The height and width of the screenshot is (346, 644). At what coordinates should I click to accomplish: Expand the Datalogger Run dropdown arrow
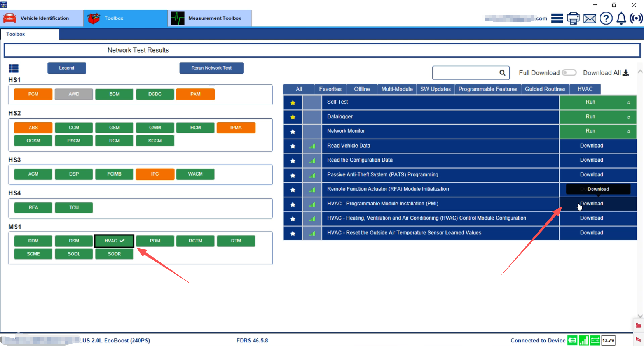point(628,117)
